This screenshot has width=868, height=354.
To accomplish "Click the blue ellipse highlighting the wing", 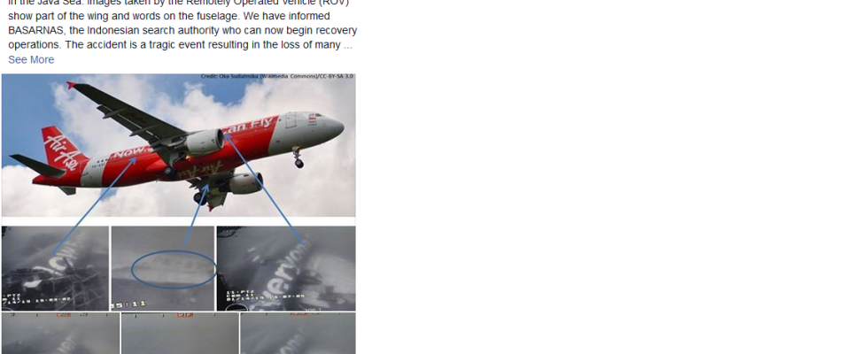I will (x=174, y=269).
